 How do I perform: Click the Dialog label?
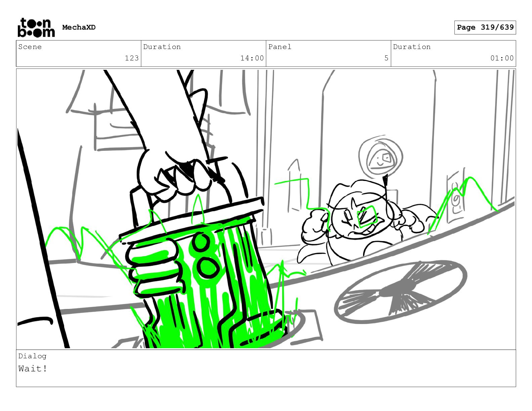[32, 356]
